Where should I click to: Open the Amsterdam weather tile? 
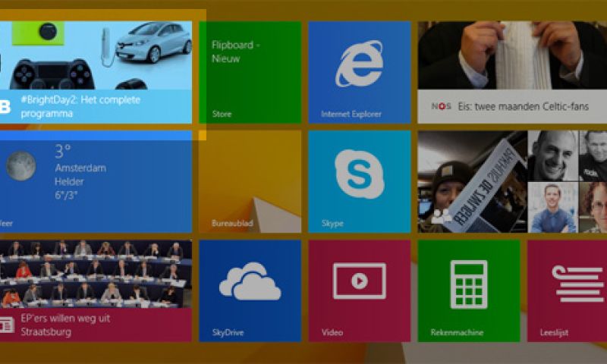[x=96, y=181]
